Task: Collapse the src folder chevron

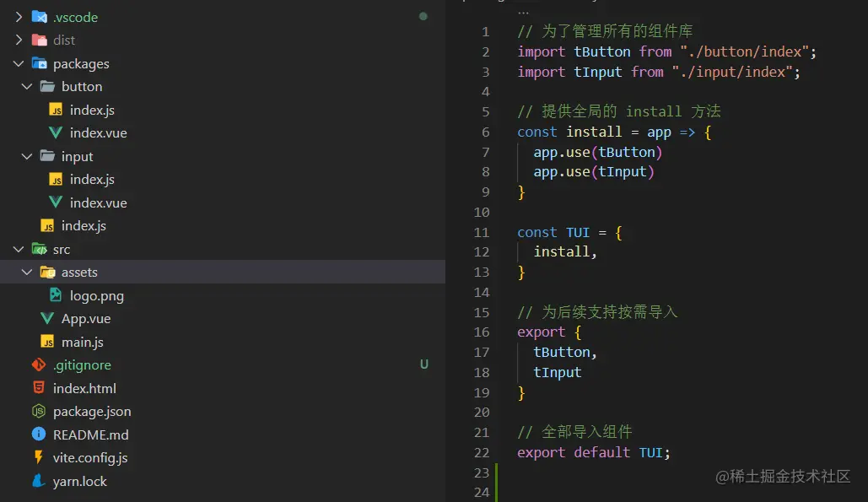Action: click(x=19, y=249)
